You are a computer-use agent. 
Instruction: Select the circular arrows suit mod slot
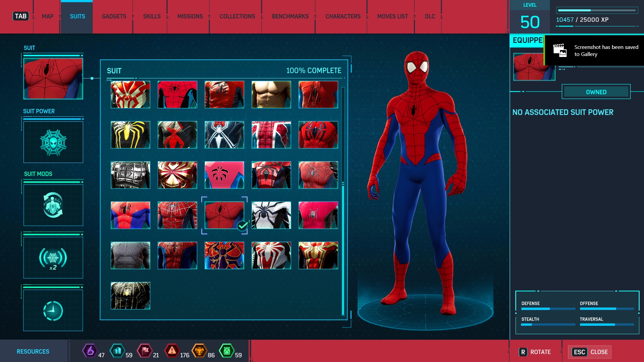[53, 205]
